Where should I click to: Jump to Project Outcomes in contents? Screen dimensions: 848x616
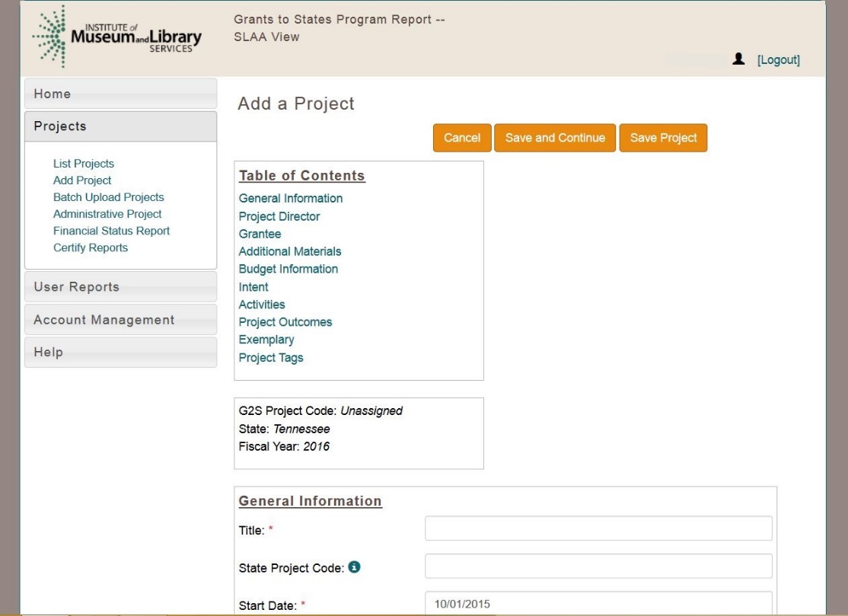pos(285,322)
